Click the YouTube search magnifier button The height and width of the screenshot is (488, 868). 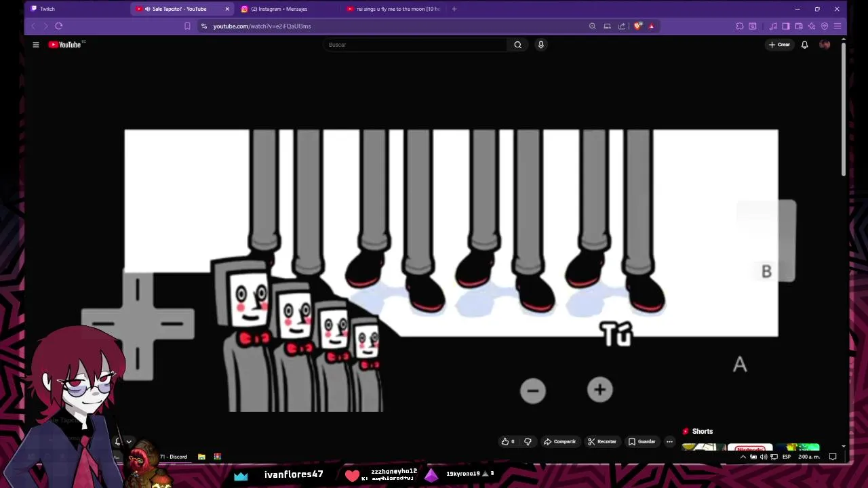[x=517, y=45]
